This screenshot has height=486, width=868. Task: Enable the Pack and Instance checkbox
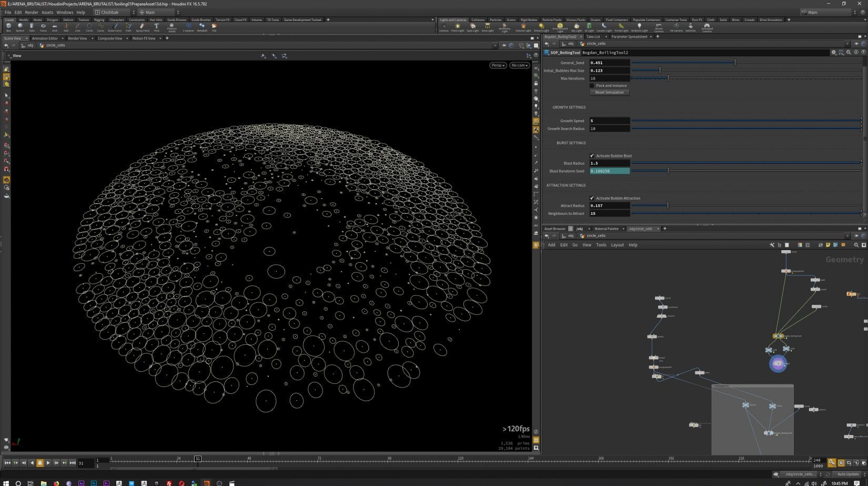coord(592,85)
